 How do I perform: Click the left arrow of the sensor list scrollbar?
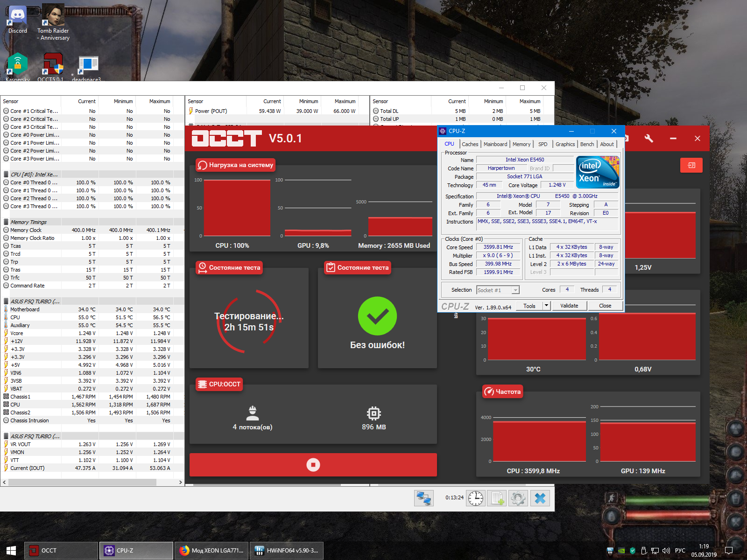4,483
